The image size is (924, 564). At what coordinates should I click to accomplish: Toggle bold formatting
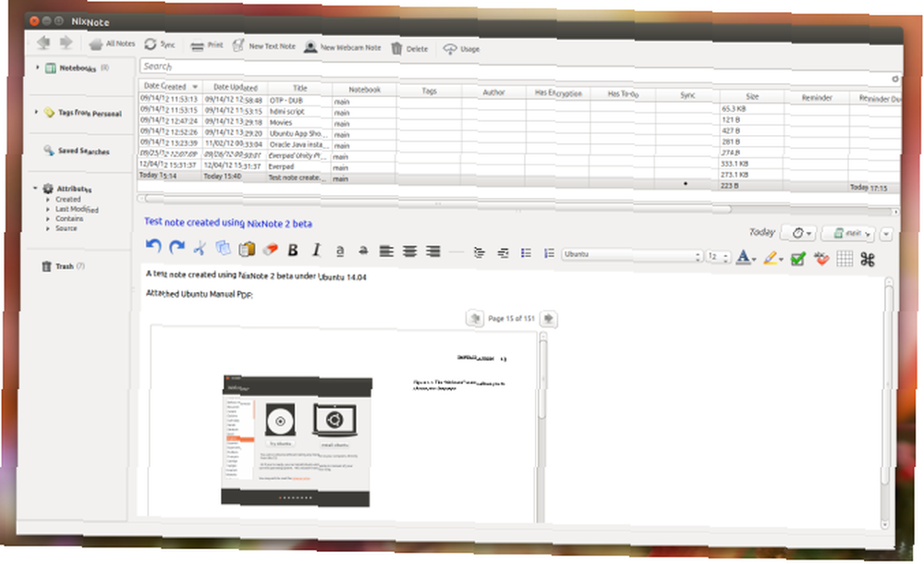[293, 251]
